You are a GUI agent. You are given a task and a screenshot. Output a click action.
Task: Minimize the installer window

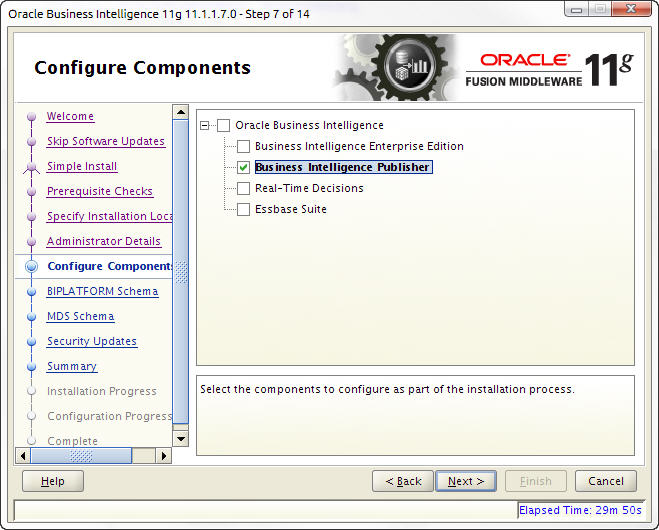pyautogui.click(x=576, y=9)
